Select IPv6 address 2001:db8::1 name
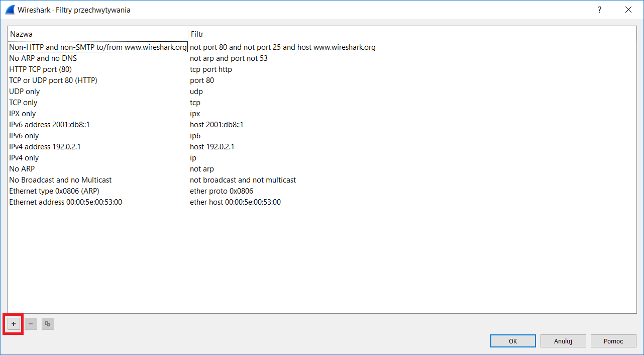 [x=50, y=125]
